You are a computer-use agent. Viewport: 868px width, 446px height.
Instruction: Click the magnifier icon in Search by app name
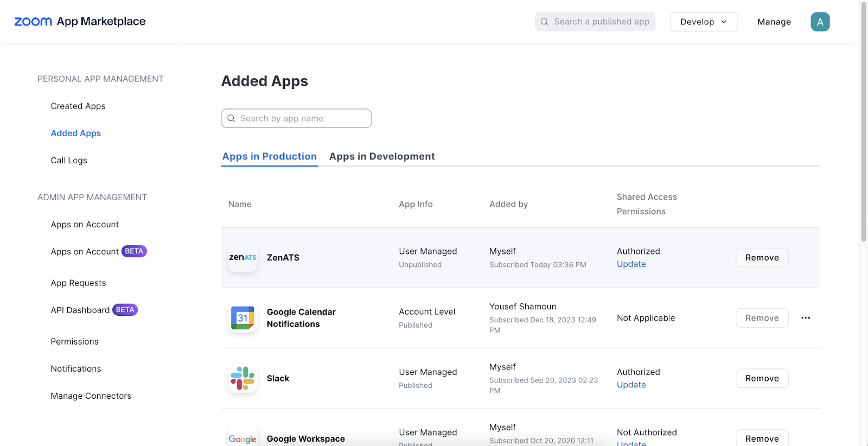point(231,118)
